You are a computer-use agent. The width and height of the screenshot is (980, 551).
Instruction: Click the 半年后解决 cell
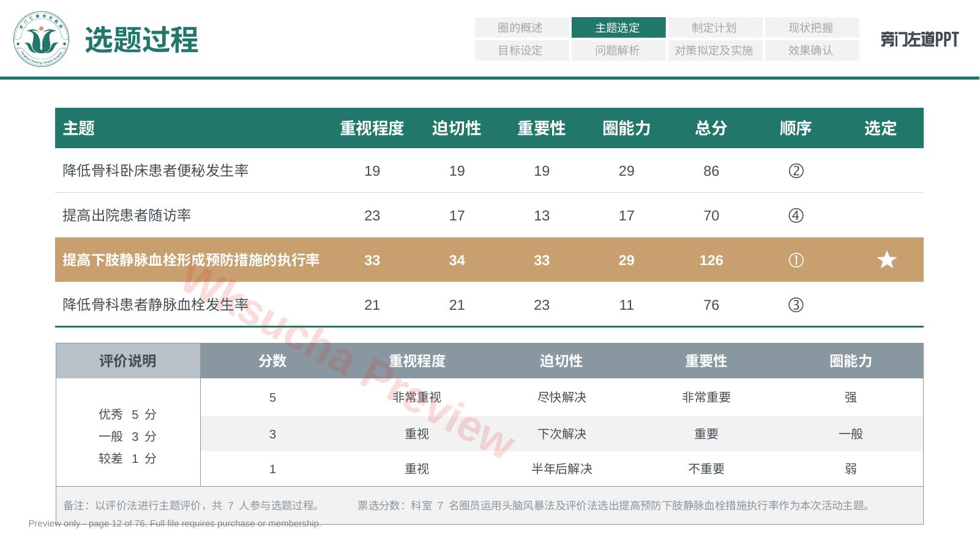(561, 469)
